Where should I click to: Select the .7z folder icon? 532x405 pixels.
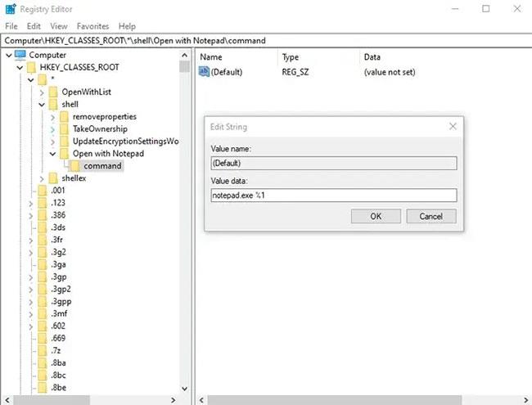[42, 351]
